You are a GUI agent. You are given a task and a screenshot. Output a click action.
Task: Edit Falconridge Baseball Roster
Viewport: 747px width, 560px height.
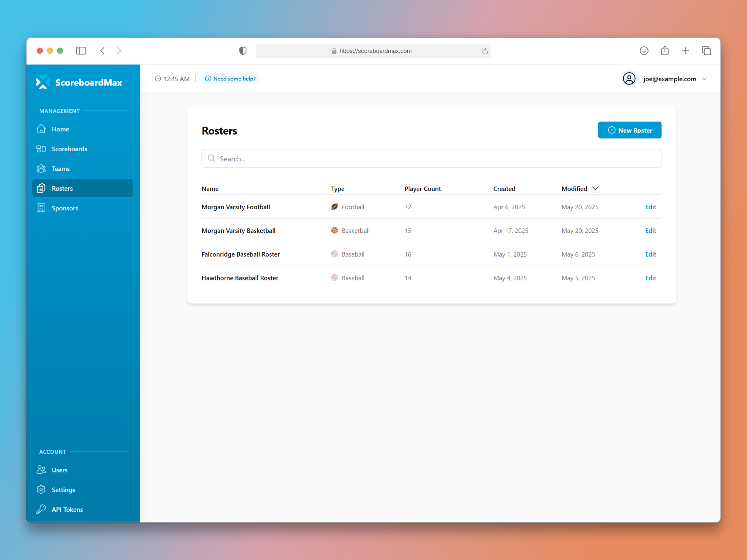[651, 254]
